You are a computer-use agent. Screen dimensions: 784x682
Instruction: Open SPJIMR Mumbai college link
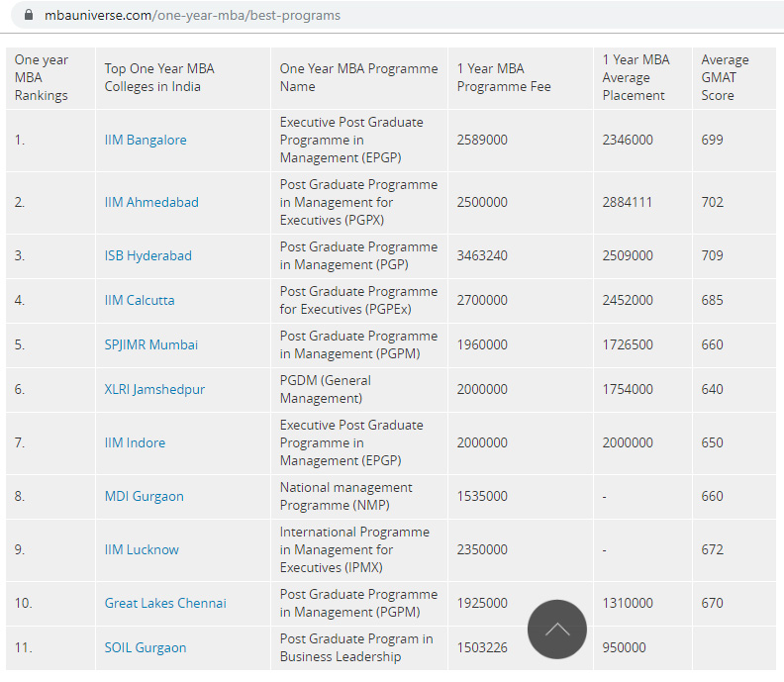151,344
